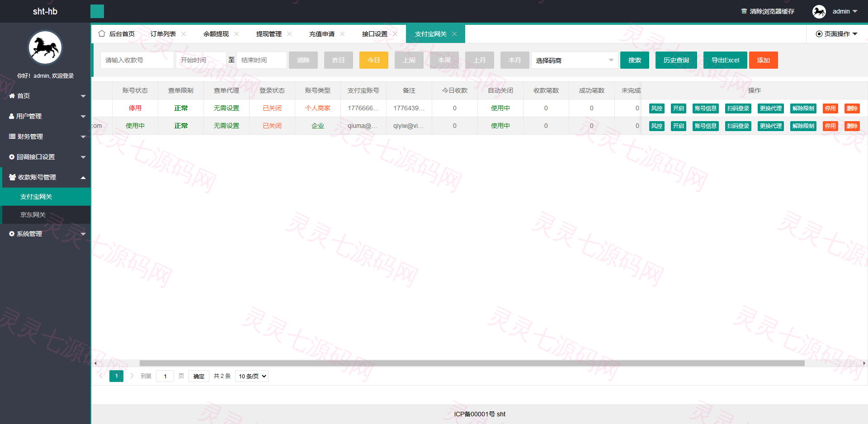This screenshot has height=424, width=868.
Task: Click 清除浏览器缓存 link
Action: [768, 11]
